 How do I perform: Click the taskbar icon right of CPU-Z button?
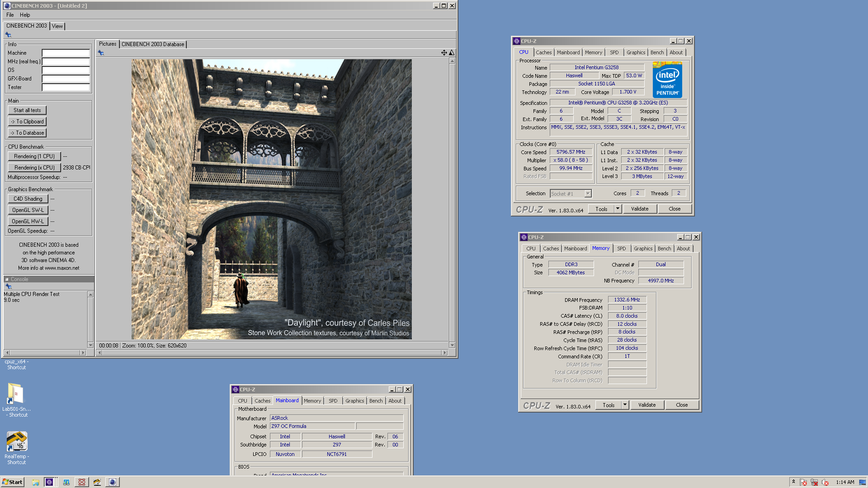pos(66,482)
